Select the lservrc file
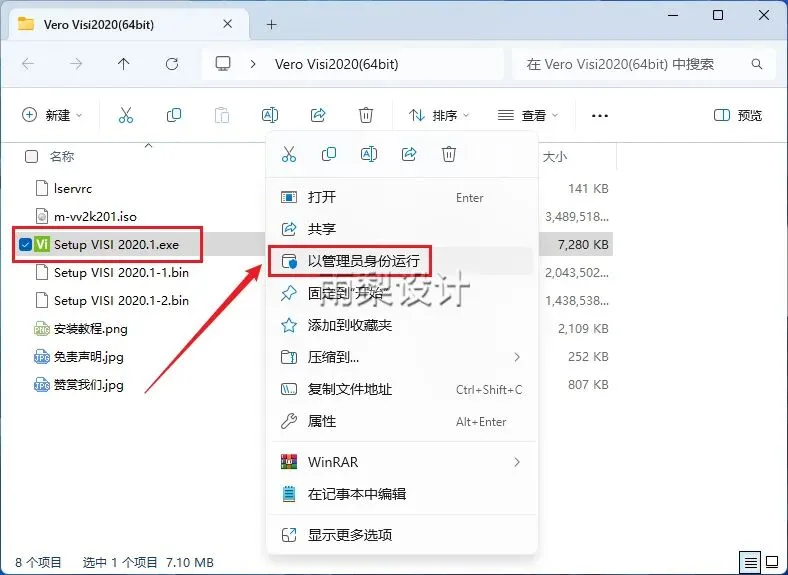The image size is (788, 575). pos(73,188)
